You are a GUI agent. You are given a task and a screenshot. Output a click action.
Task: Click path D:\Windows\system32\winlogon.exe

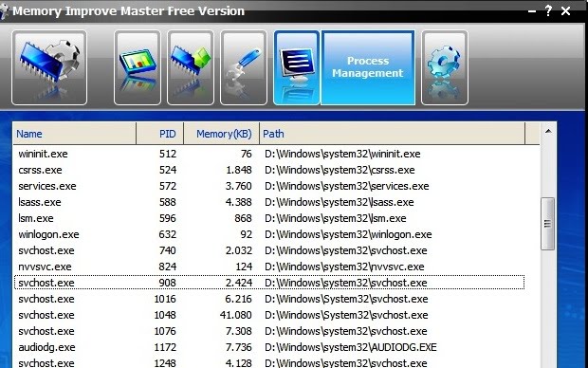(348, 234)
